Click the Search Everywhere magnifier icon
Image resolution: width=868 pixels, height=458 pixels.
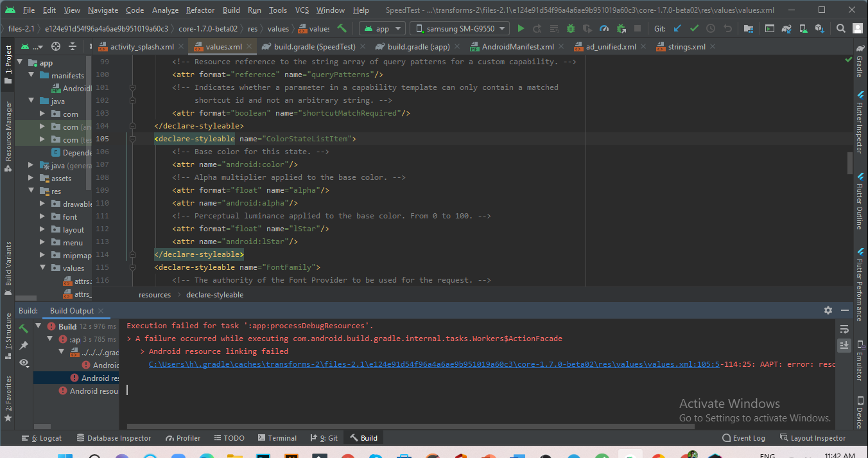[x=841, y=28]
